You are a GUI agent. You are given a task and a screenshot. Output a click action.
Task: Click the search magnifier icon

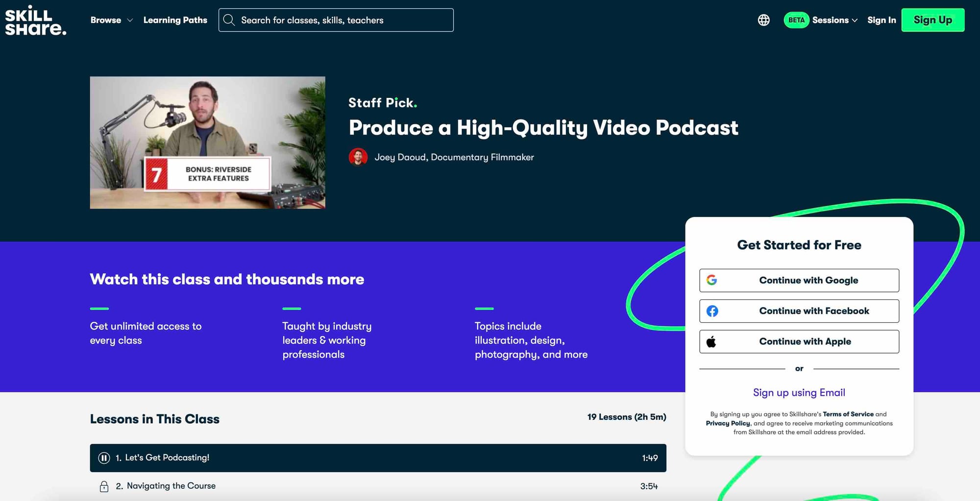point(229,20)
